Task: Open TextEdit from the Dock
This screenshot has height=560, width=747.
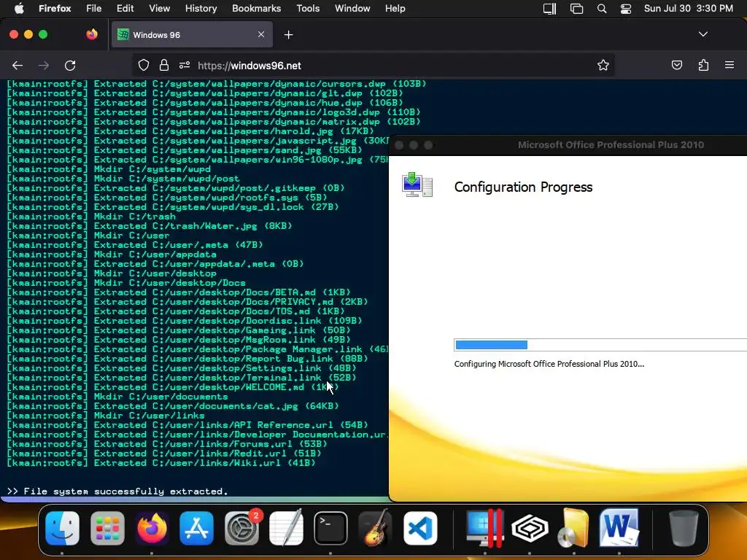Action: (x=286, y=528)
